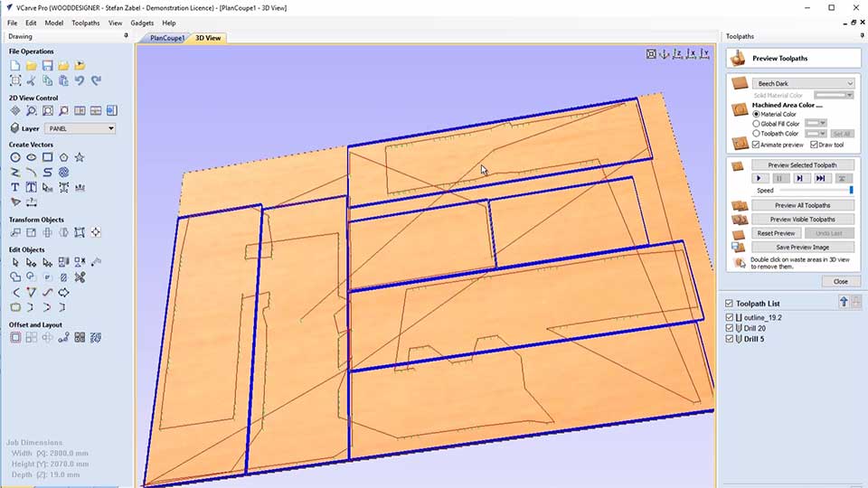868x488 pixels.
Task: Switch to the 3D View tab
Action: [x=208, y=38]
